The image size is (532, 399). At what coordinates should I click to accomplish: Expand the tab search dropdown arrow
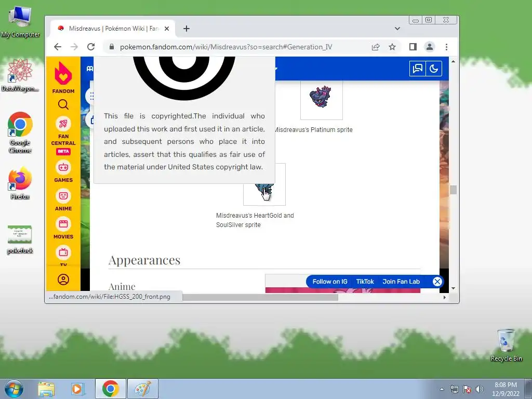(397, 29)
